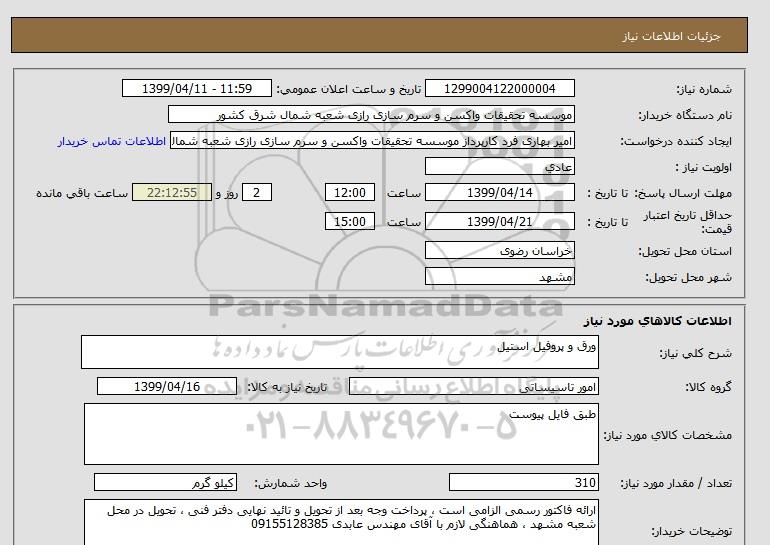Click the public announcement date field 1399/04/11 - 11:59
This screenshot has height=545, width=770.
tap(196, 88)
